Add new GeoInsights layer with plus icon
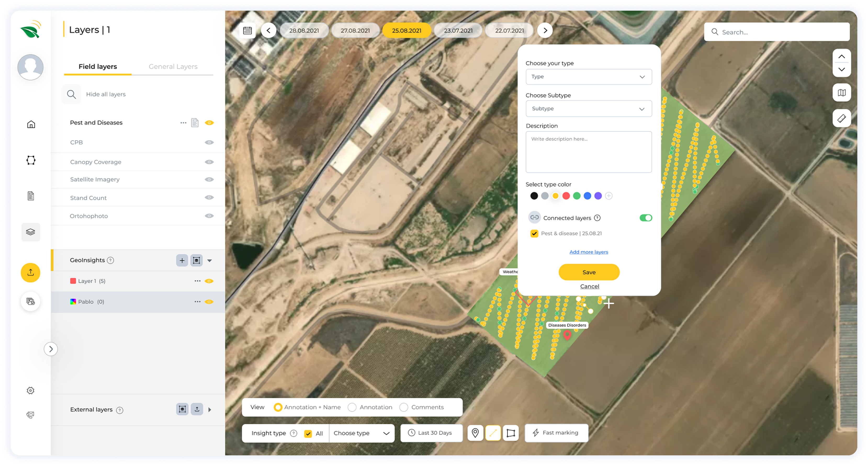This screenshot has width=868, height=466. pos(182,260)
